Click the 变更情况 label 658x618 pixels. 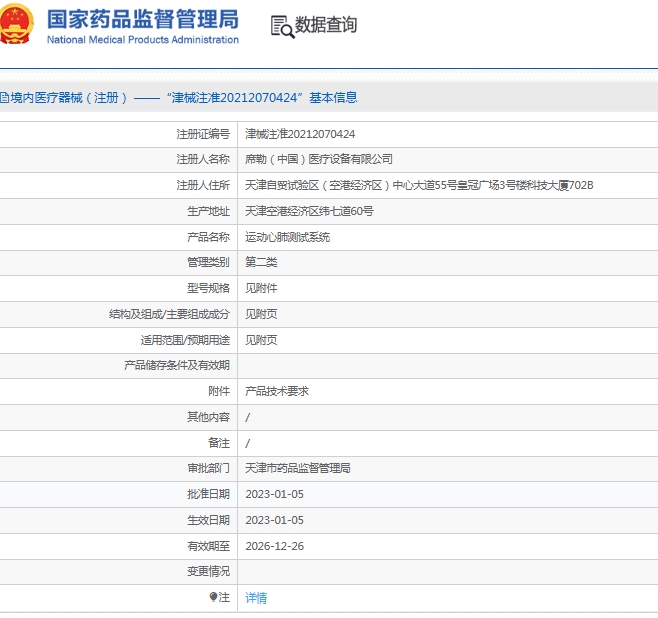[x=209, y=571]
